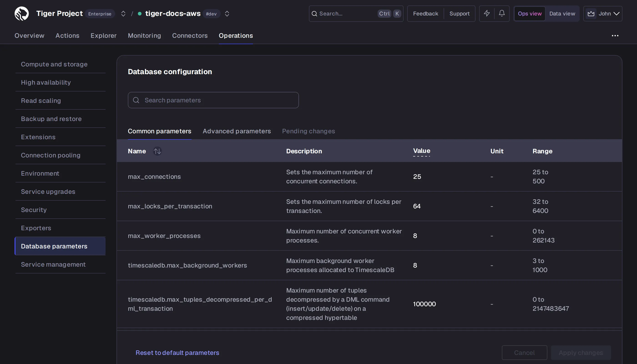Open the lightning bolt quick actions icon
The image size is (637, 364).
tap(487, 13)
